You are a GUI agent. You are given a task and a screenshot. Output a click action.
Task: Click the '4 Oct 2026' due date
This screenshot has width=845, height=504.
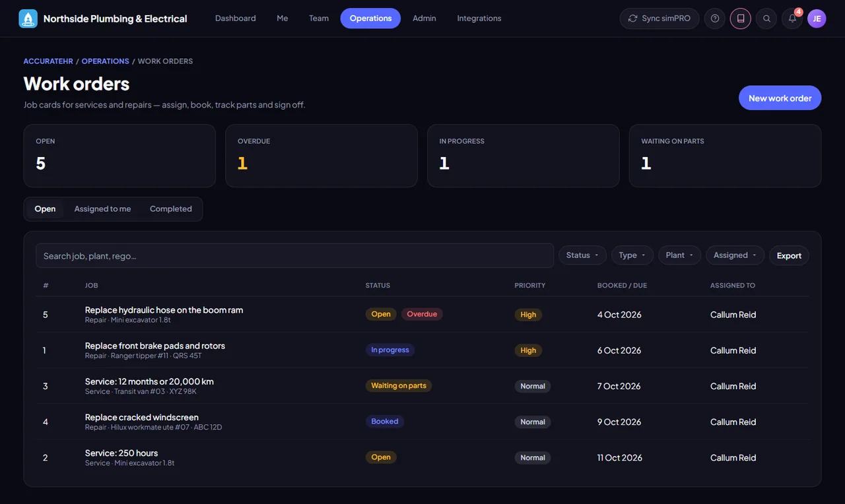coord(619,315)
